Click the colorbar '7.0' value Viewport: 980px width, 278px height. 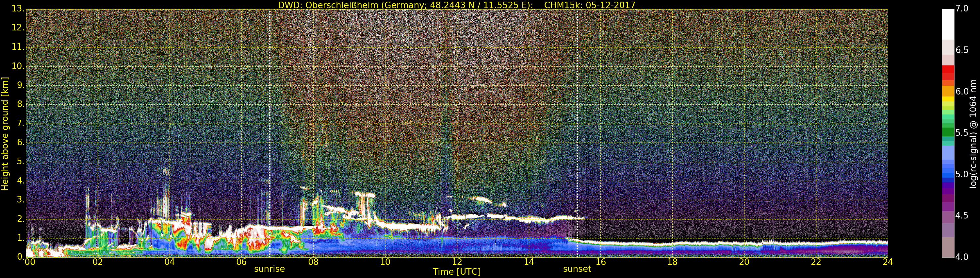962,9
